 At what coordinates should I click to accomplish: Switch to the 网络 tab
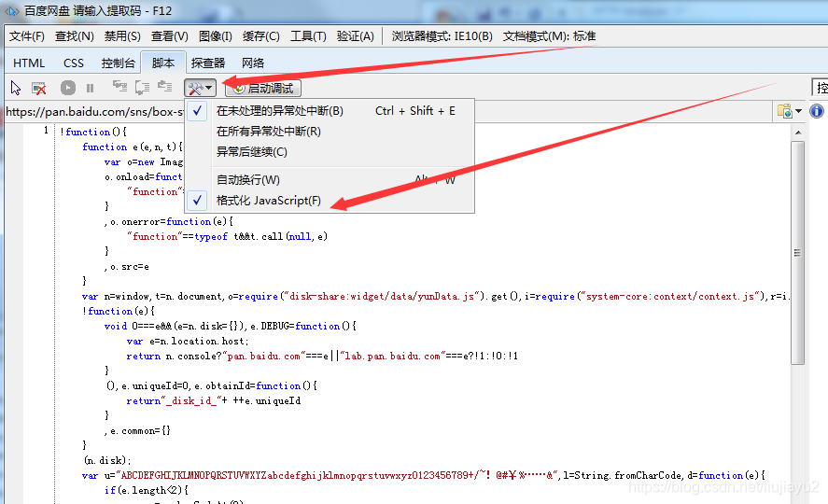(253, 63)
